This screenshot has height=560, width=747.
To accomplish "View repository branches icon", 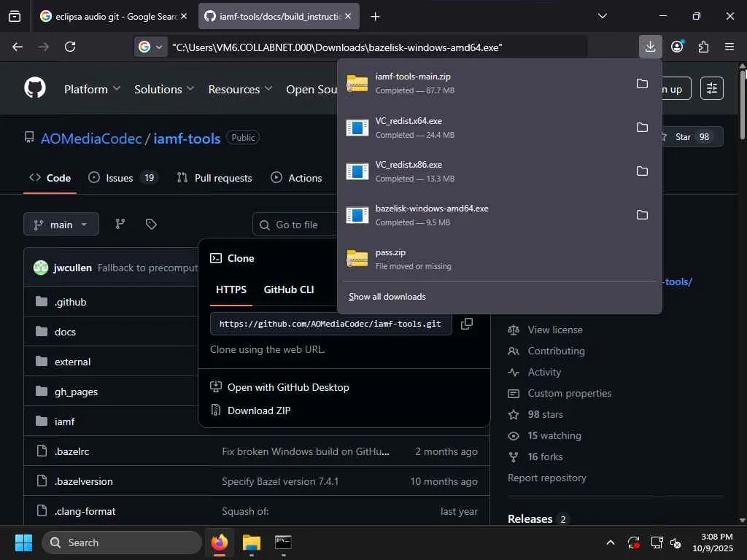I will click(x=120, y=225).
